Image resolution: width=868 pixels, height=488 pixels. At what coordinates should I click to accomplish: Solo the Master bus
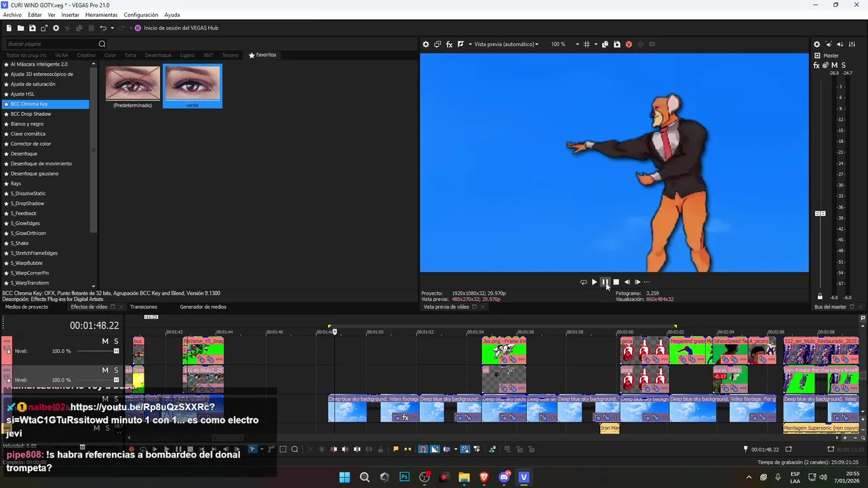pos(843,65)
